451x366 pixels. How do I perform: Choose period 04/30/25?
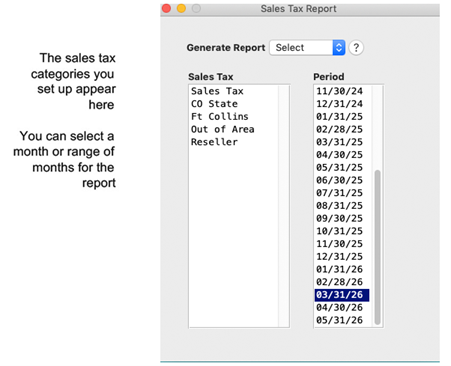(339, 155)
